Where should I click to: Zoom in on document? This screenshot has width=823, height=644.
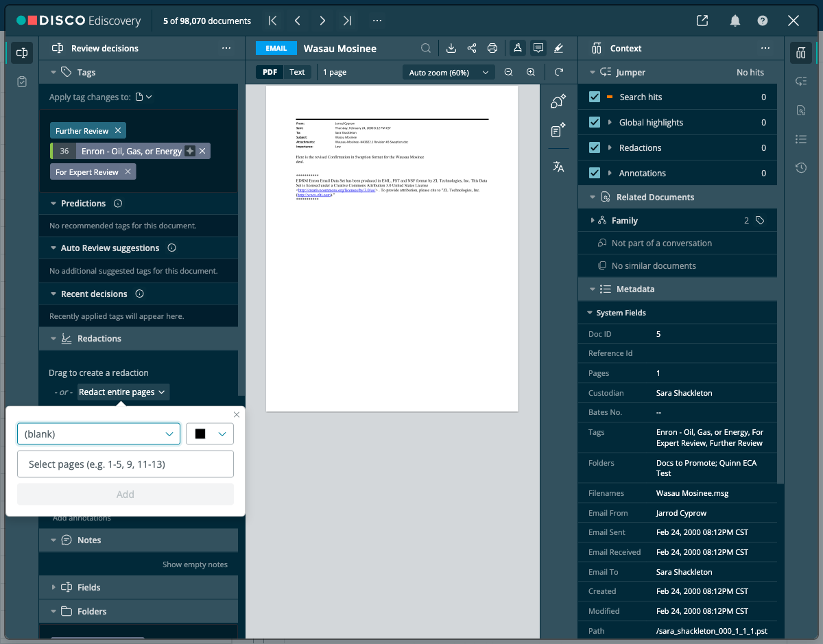531,72
